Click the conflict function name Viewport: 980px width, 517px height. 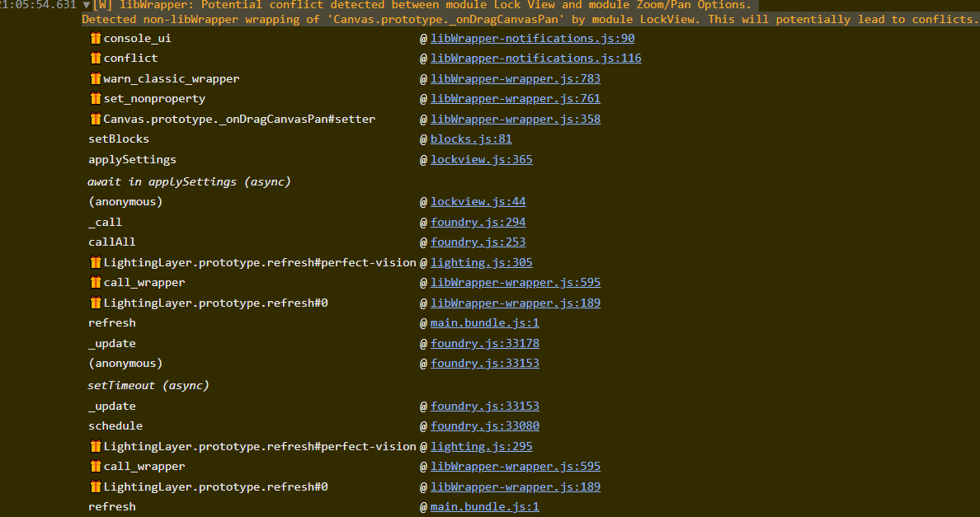[130, 58]
